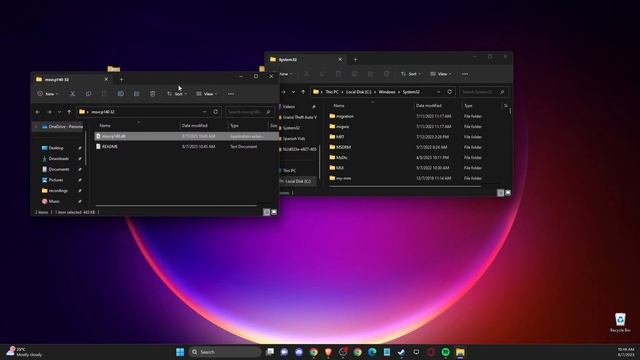Open New menu in msvcp140 32 window
The image size is (640, 360).
pyautogui.click(x=48, y=94)
